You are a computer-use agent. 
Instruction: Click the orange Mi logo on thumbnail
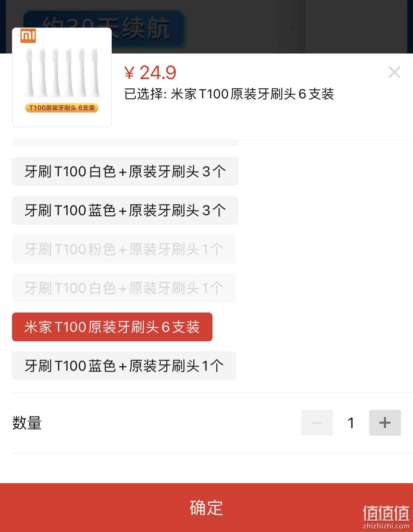28,36
